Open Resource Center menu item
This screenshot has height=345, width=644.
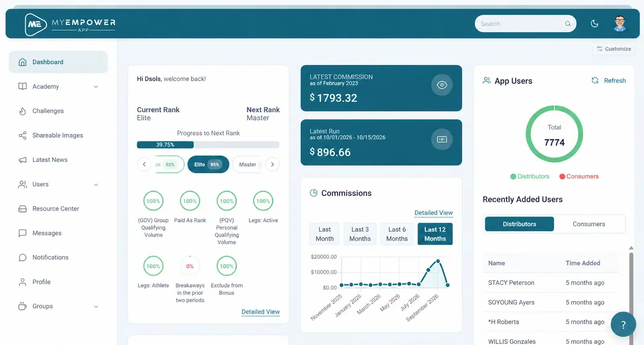coord(58,209)
